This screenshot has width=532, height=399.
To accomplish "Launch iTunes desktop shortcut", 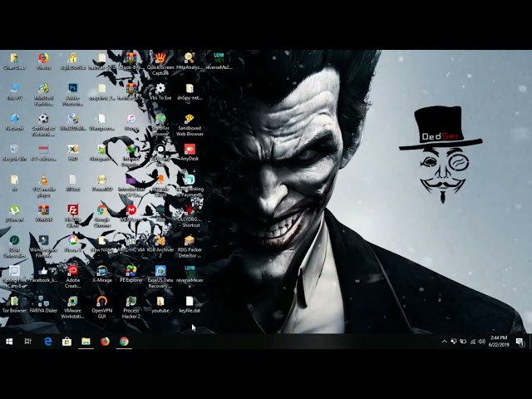I will click(x=131, y=122).
